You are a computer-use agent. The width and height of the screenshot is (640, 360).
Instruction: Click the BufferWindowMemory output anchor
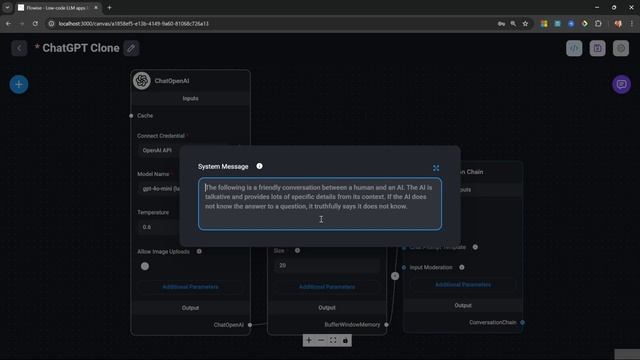[386, 324]
